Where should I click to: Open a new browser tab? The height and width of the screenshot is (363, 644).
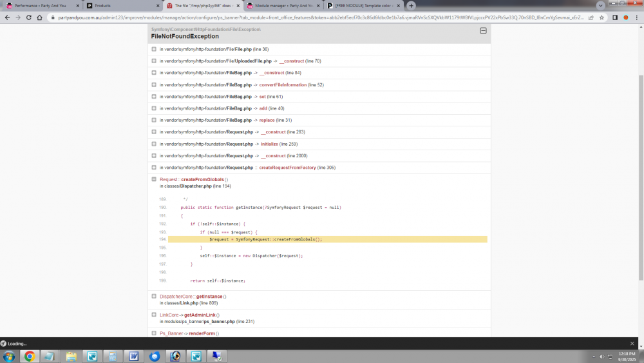[x=411, y=6]
